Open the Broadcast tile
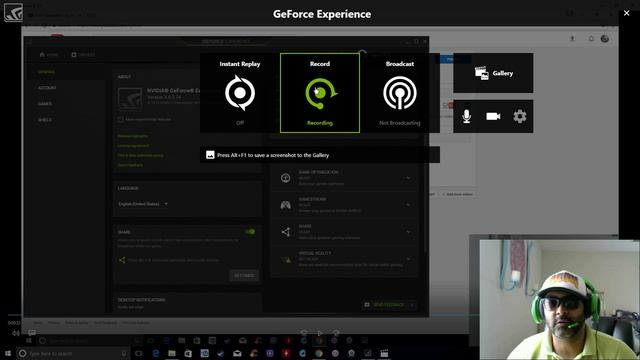Screen dimensions: 640x360 pos(400,93)
